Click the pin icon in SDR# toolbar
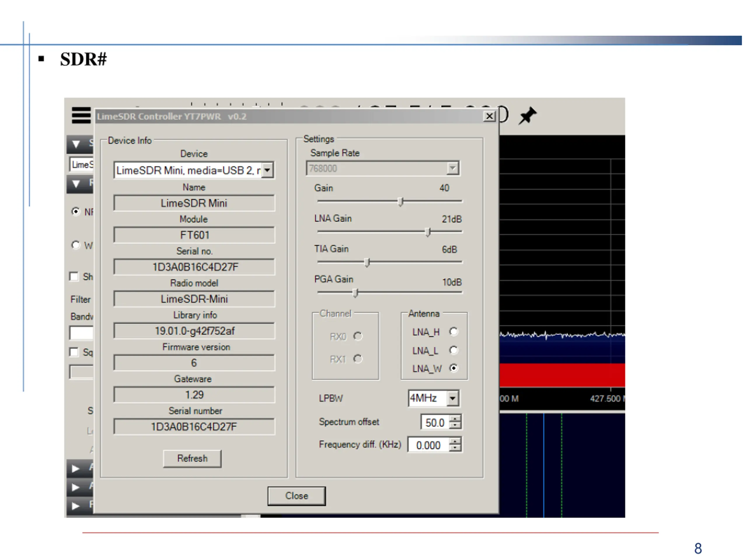The height and width of the screenshot is (560, 747). (528, 116)
